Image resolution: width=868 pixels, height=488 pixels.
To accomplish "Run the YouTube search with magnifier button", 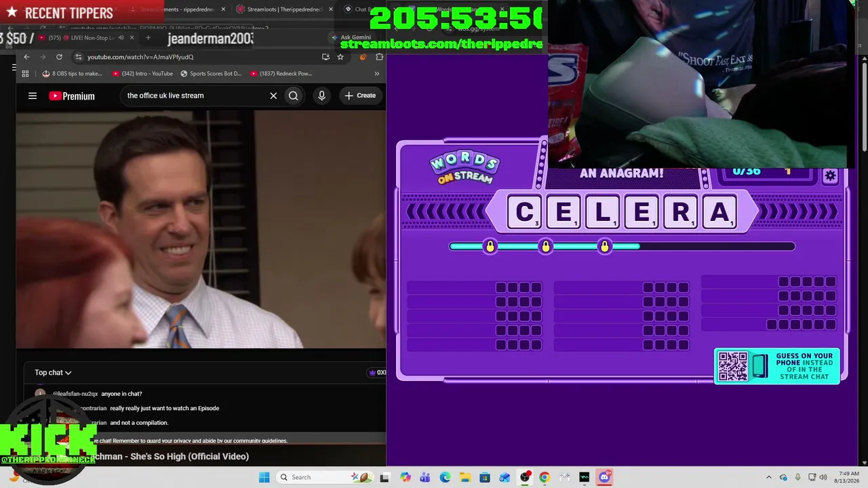I will click(294, 96).
